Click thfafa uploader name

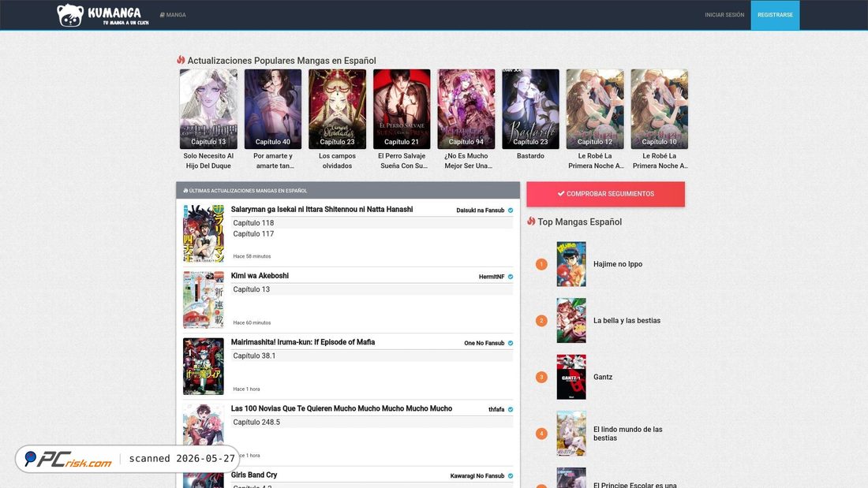pyautogui.click(x=496, y=409)
